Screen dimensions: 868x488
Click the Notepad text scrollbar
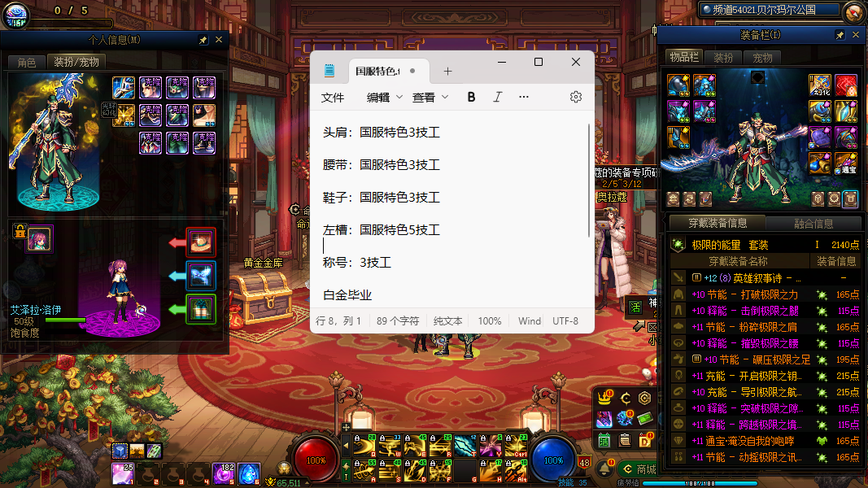[x=589, y=179]
